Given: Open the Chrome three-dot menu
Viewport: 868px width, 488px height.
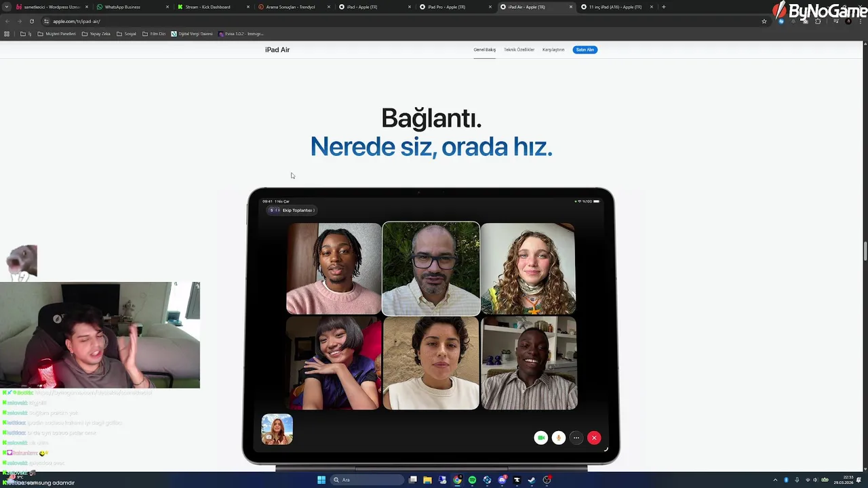Looking at the screenshot, I should pyautogui.click(x=861, y=21).
